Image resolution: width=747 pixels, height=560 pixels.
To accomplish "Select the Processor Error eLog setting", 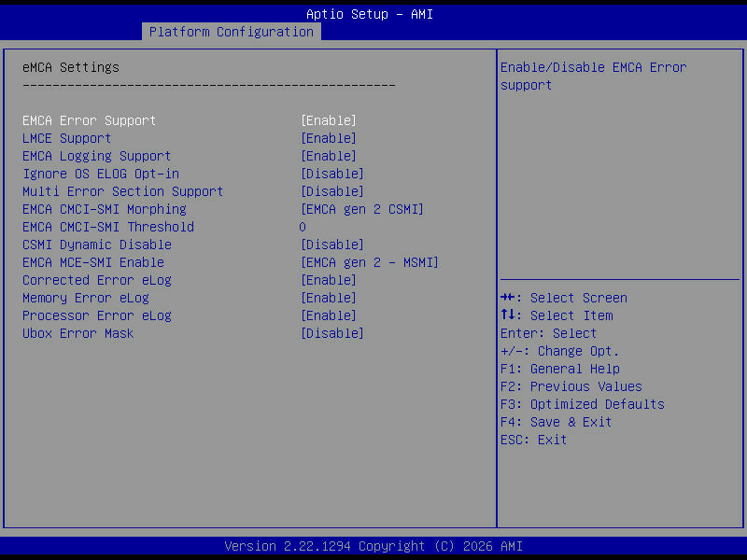I will [97, 315].
